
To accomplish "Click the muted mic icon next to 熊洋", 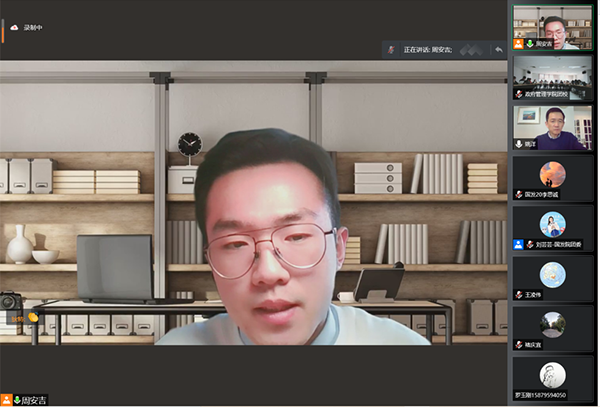I will (x=518, y=145).
